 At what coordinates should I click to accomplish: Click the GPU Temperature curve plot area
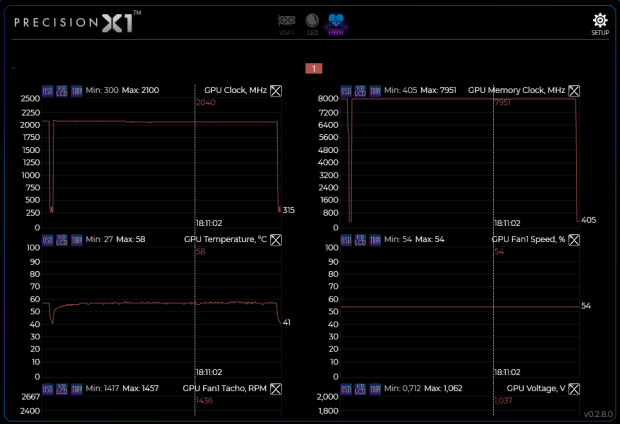(x=162, y=312)
